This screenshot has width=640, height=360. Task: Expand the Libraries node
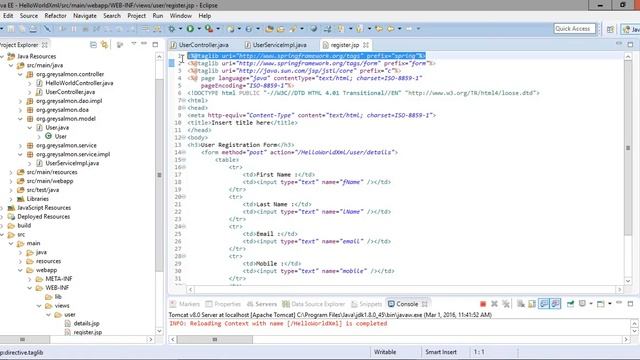click(11, 199)
